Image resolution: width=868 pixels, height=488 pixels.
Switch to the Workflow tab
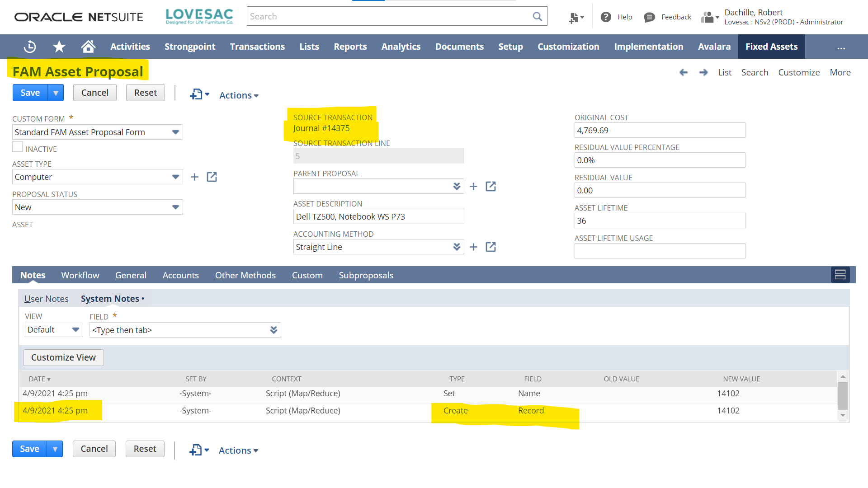click(80, 275)
